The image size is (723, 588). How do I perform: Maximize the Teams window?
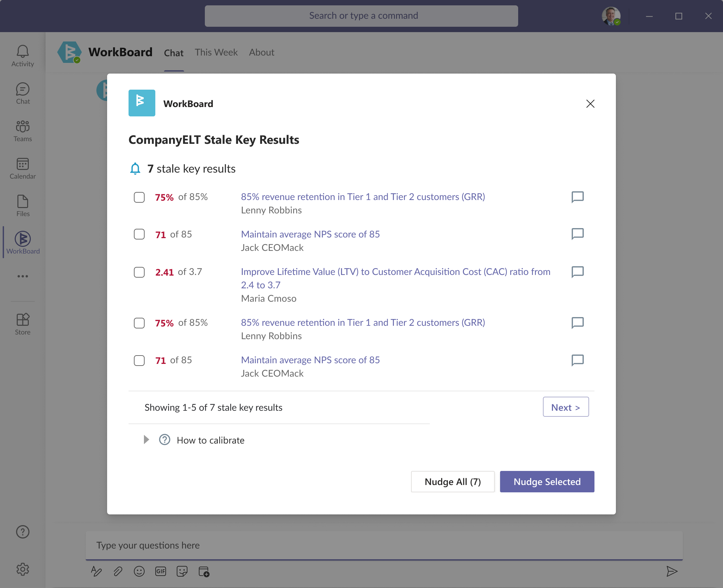point(678,16)
